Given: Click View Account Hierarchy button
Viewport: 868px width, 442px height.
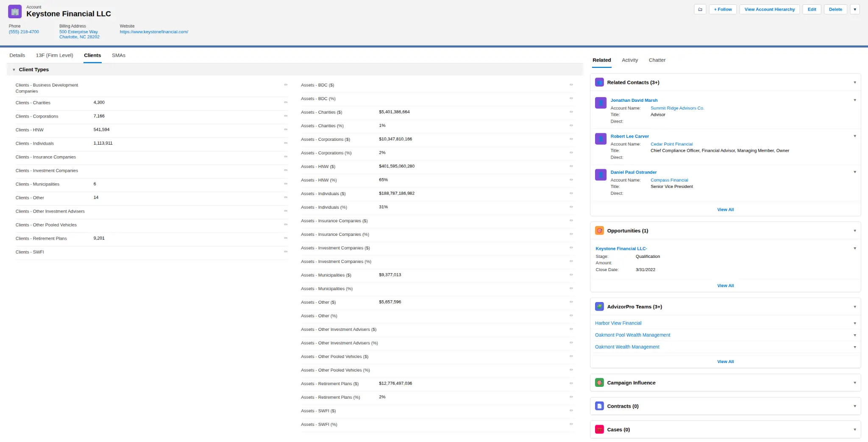Looking at the screenshot, I should [x=770, y=9].
